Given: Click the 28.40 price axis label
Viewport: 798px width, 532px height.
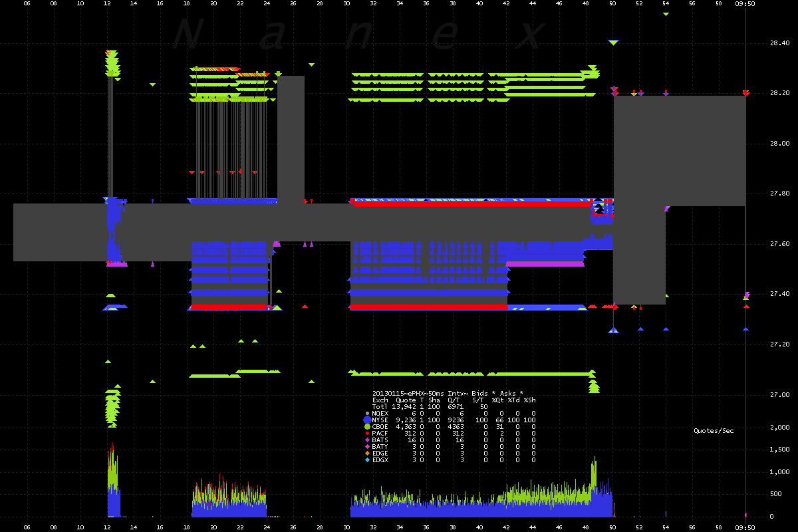Looking at the screenshot, I should tap(779, 43).
